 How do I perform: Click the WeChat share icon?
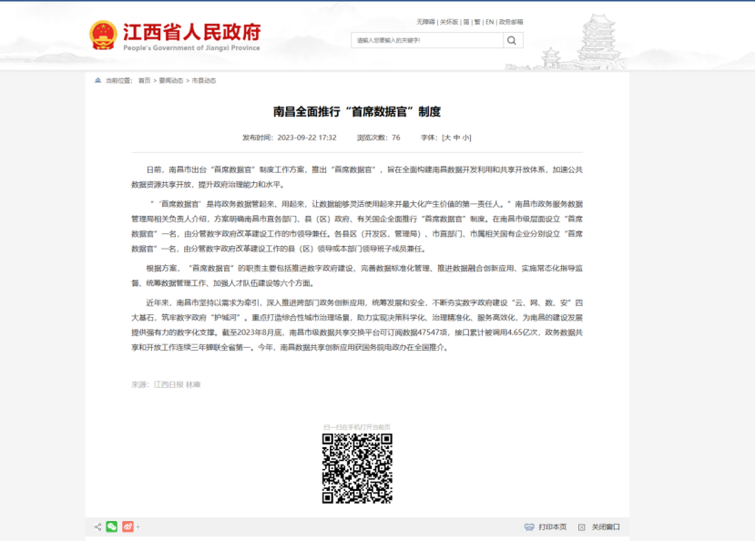(111, 526)
